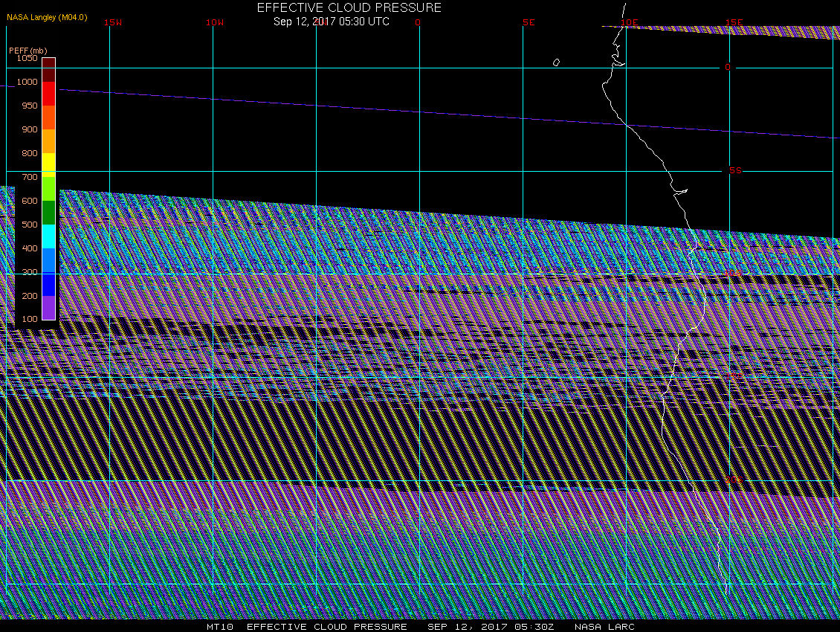Click the NASA LARC footer text
The height and width of the screenshot is (632, 840).
click(604, 626)
